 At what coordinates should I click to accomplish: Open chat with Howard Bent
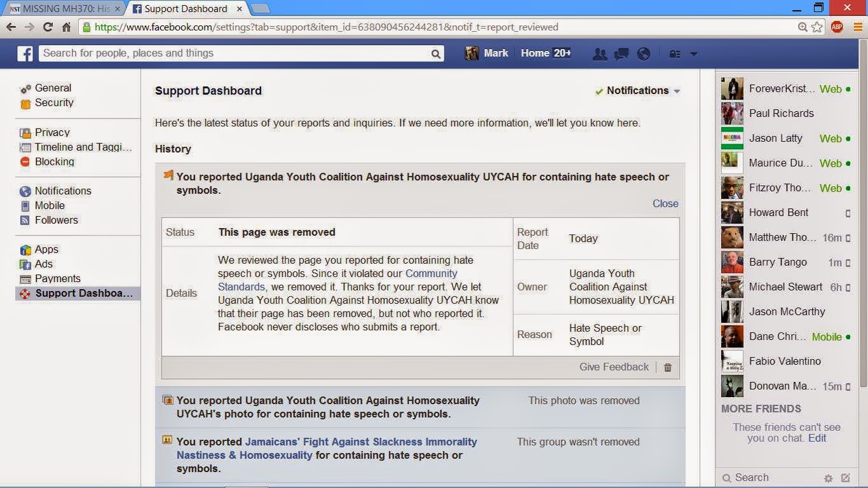point(787,213)
